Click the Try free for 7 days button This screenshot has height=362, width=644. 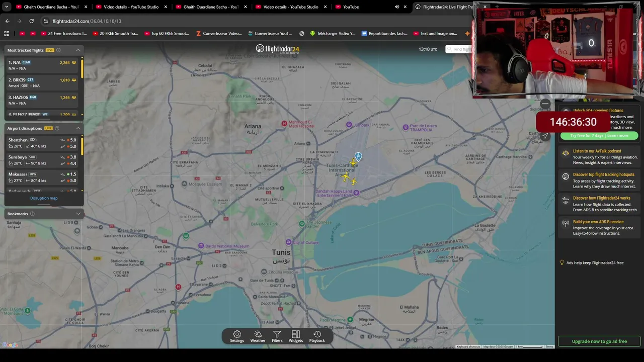(x=599, y=135)
